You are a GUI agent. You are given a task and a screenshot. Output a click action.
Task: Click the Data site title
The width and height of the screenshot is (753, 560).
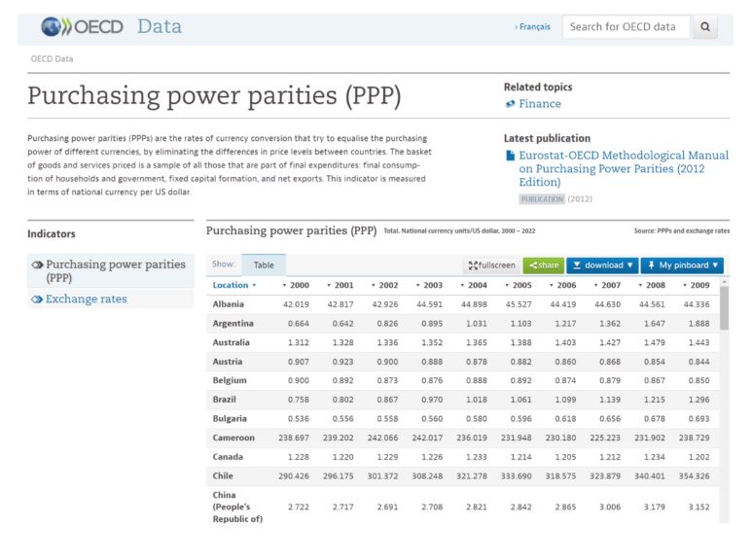[160, 27]
